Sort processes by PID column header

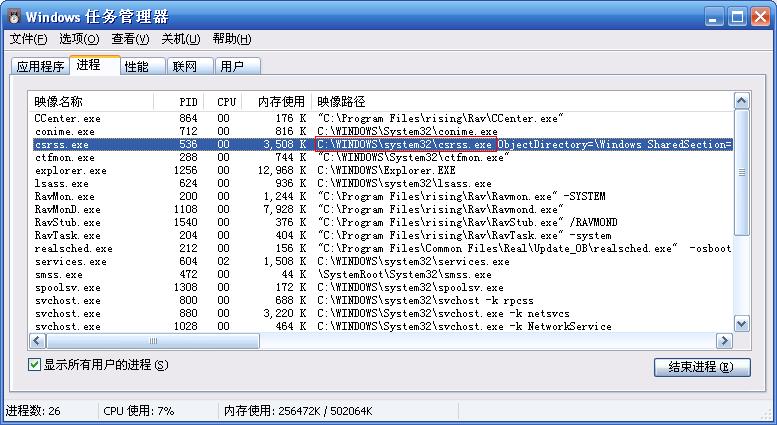tap(178, 102)
